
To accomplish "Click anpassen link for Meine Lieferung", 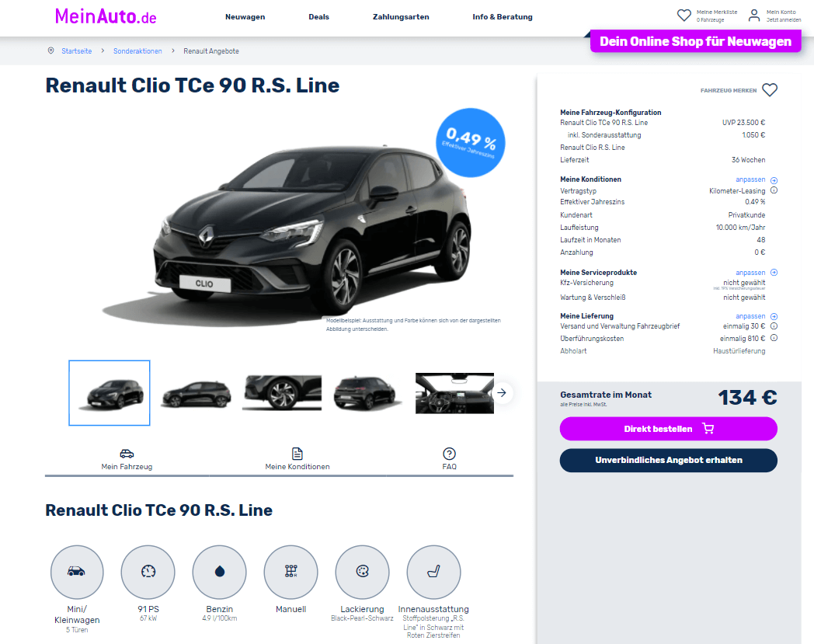I will [750, 316].
